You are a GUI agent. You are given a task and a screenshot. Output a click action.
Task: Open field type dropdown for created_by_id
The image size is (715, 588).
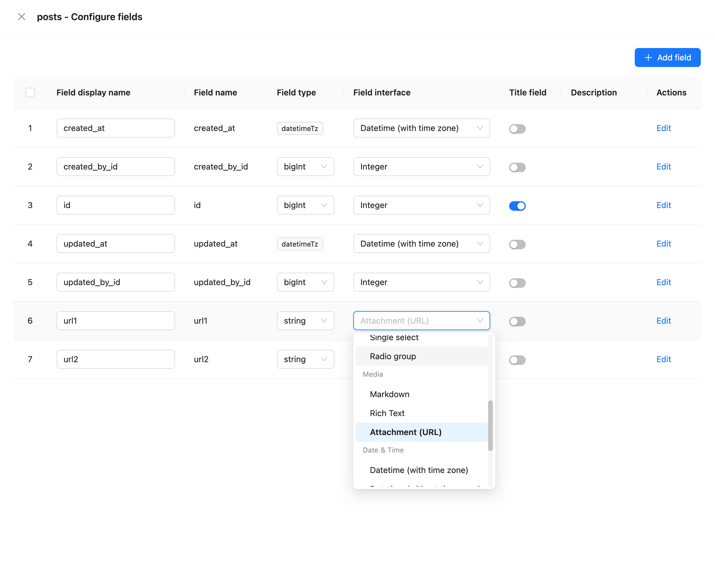click(x=305, y=167)
